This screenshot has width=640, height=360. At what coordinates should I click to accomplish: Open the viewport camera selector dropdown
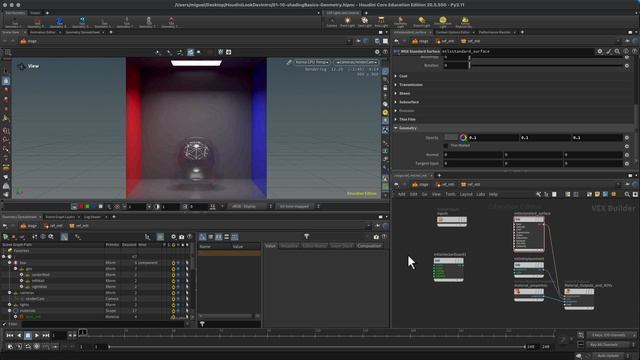(x=356, y=62)
